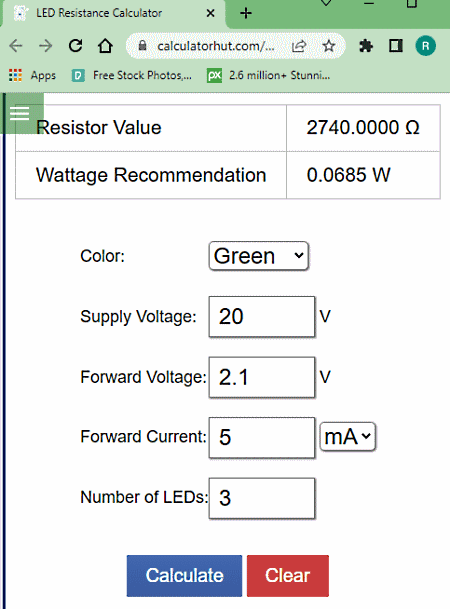This screenshot has width=450, height=609.
Task: Click the browser back arrow
Action: click(x=16, y=46)
